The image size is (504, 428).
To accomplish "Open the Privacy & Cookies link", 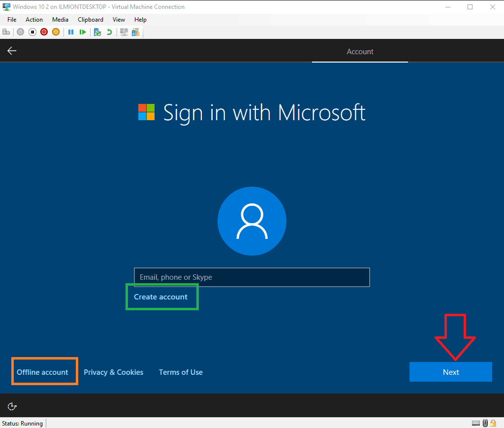I will click(114, 372).
